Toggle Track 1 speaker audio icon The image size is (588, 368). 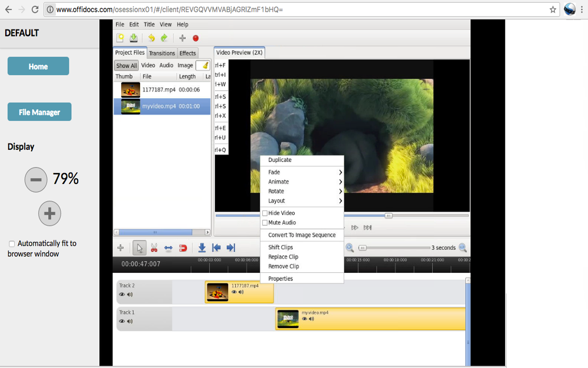point(130,322)
